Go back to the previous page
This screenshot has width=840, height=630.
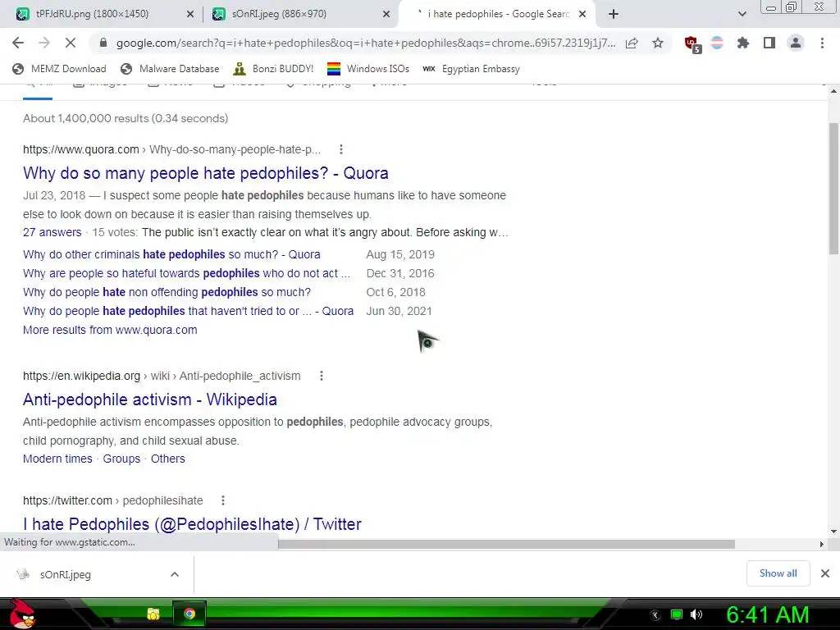pos(18,43)
